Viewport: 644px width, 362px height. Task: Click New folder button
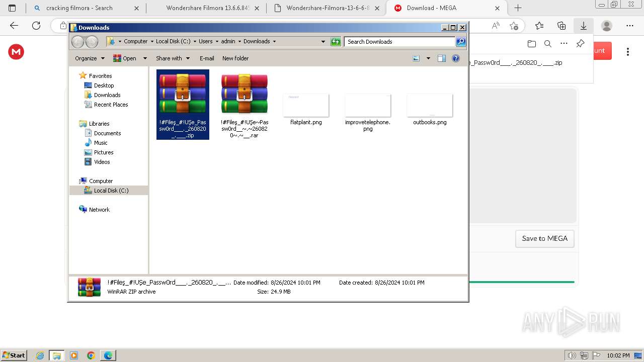click(x=235, y=58)
